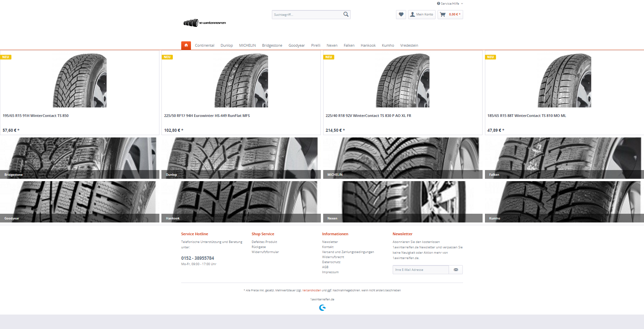
Task: Open the Impressum footer link
Action: click(330, 272)
